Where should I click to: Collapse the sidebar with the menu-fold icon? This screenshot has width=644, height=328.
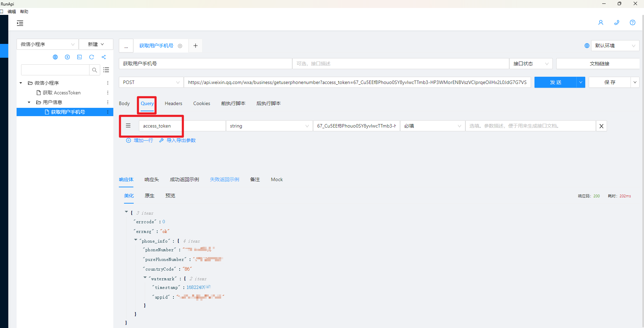[20, 23]
